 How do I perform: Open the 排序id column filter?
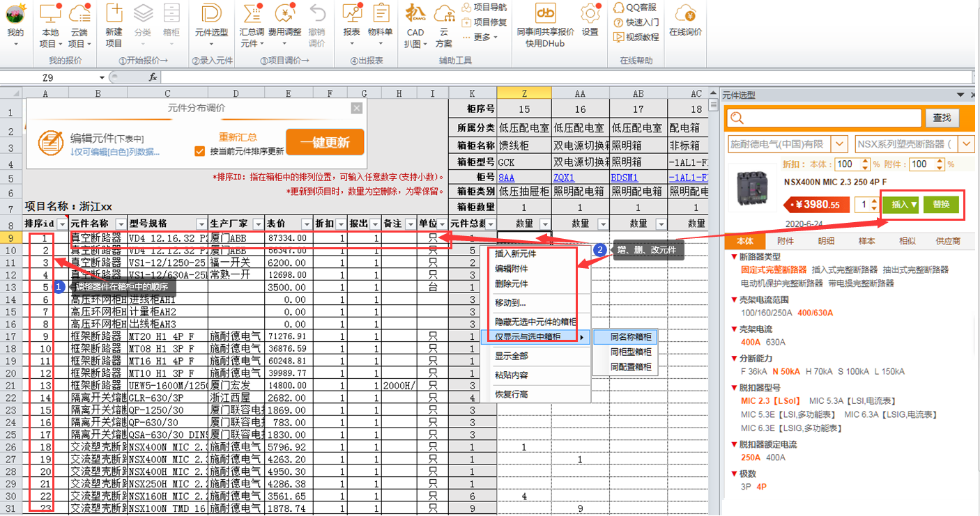[62, 224]
